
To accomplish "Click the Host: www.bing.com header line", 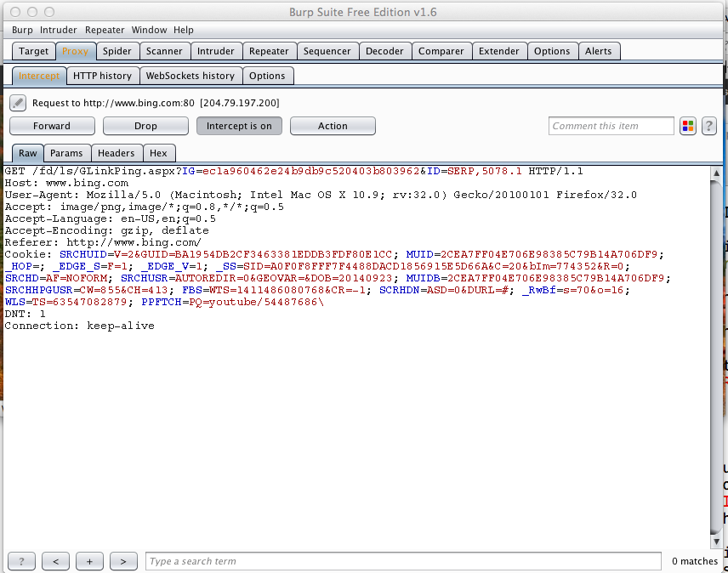I will 66,184.
